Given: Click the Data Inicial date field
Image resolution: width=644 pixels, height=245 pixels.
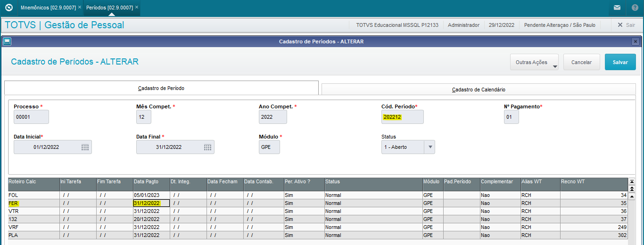Looking at the screenshot, I should pos(53,147).
